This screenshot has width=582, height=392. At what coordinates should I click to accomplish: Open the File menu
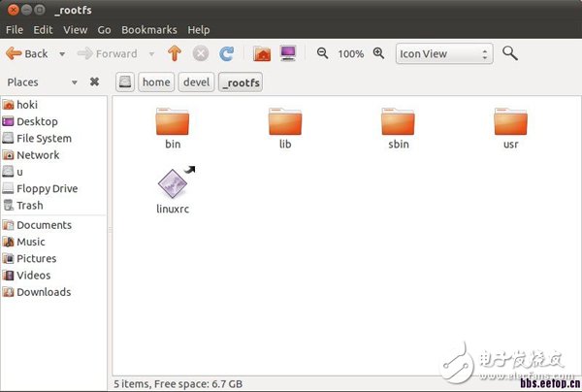[15, 30]
